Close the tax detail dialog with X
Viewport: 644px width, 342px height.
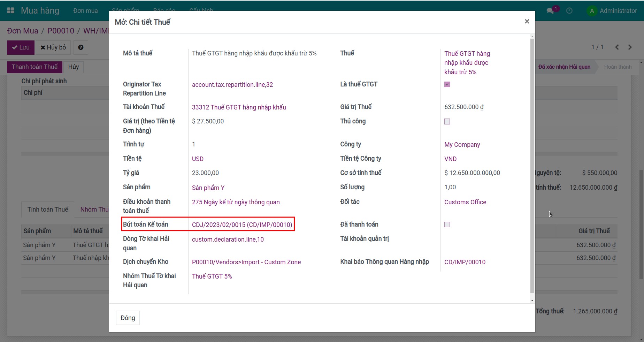click(x=527, y=21)
